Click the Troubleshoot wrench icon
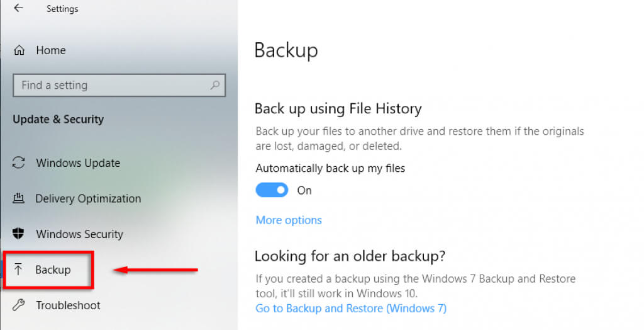This screenshot has width=644, height=330. pyautogui.click(x=19, y=305)
